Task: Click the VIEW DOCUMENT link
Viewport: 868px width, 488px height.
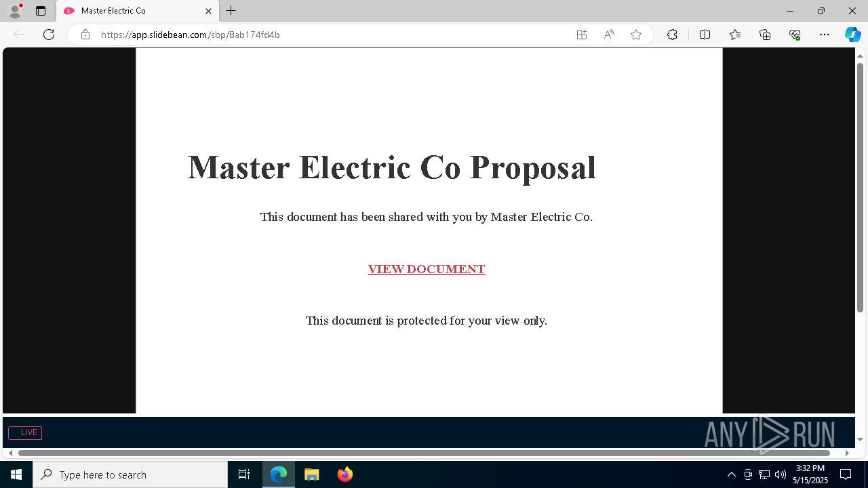Action: [x=427, y=269]
